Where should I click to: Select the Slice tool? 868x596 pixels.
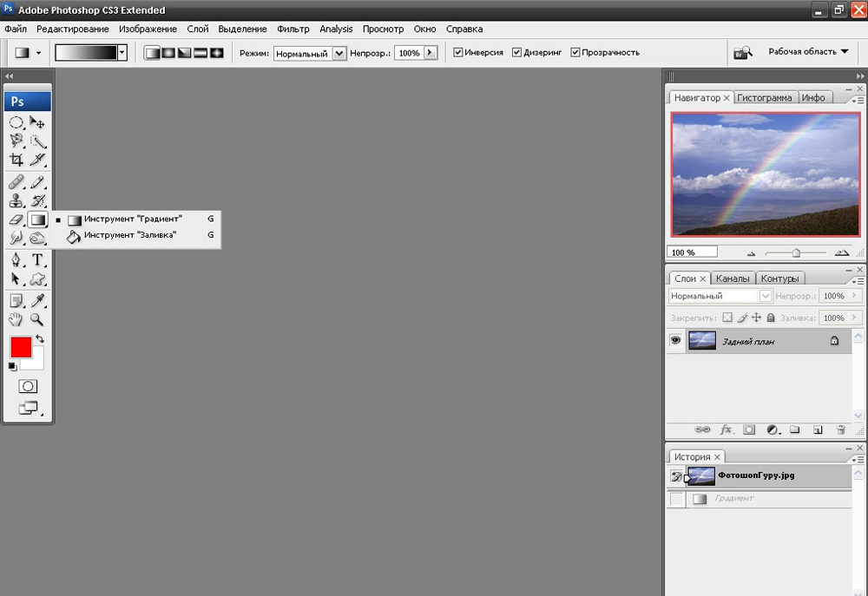[x=37, y=160]
